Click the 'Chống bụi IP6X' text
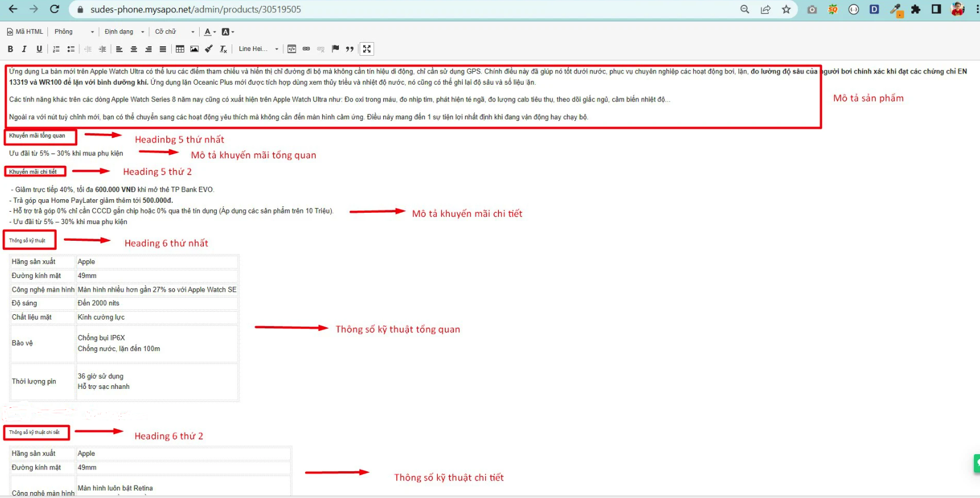Viewport: 980px width, 498px height. (101, 338)
